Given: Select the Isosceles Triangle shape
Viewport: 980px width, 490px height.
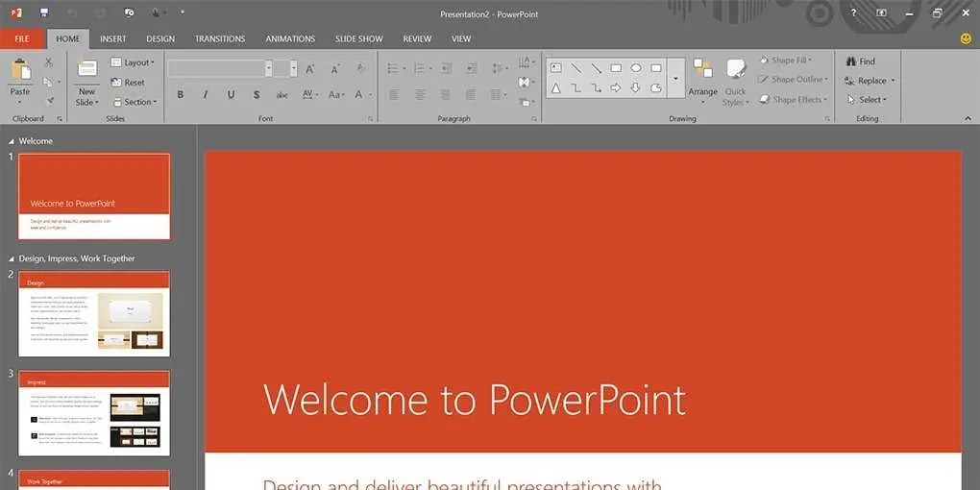Looking at the screenshot, I should point(555,88).
